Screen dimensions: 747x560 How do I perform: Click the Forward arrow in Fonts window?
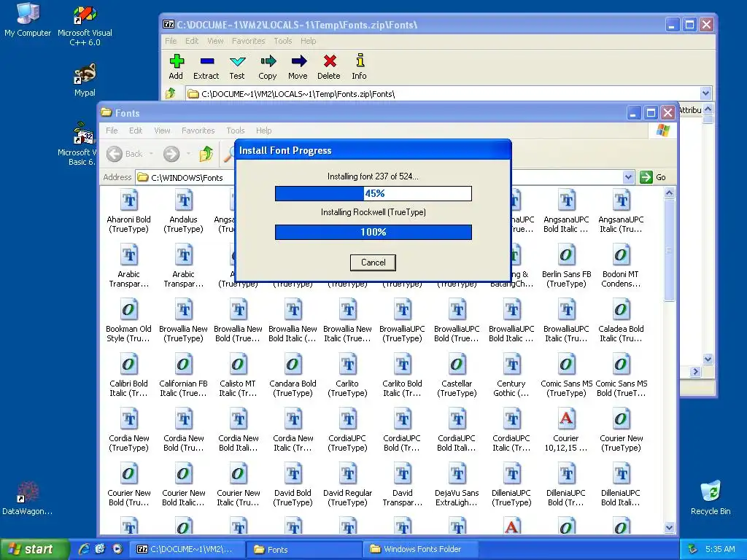point(171,154)
